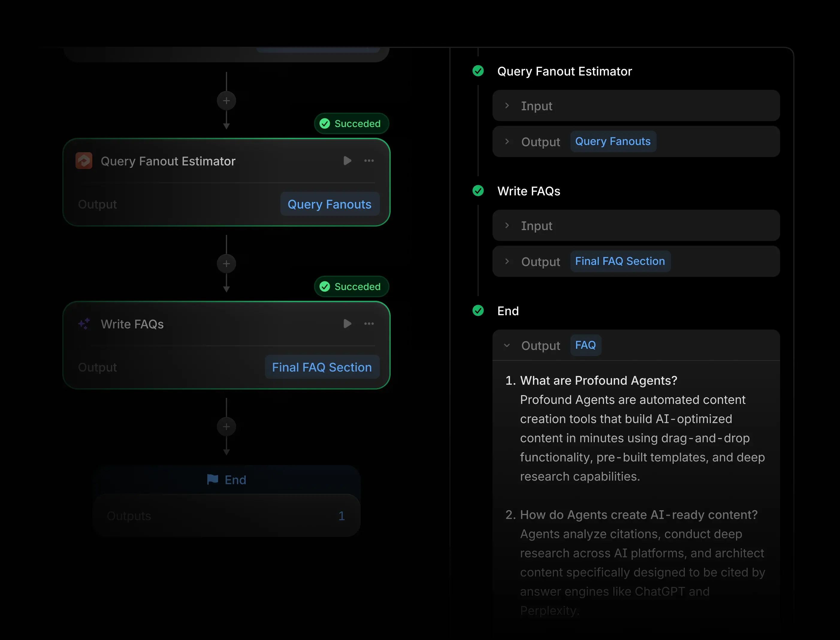Click the Query Fanout Estimator node icon

(x=84, y=161)
